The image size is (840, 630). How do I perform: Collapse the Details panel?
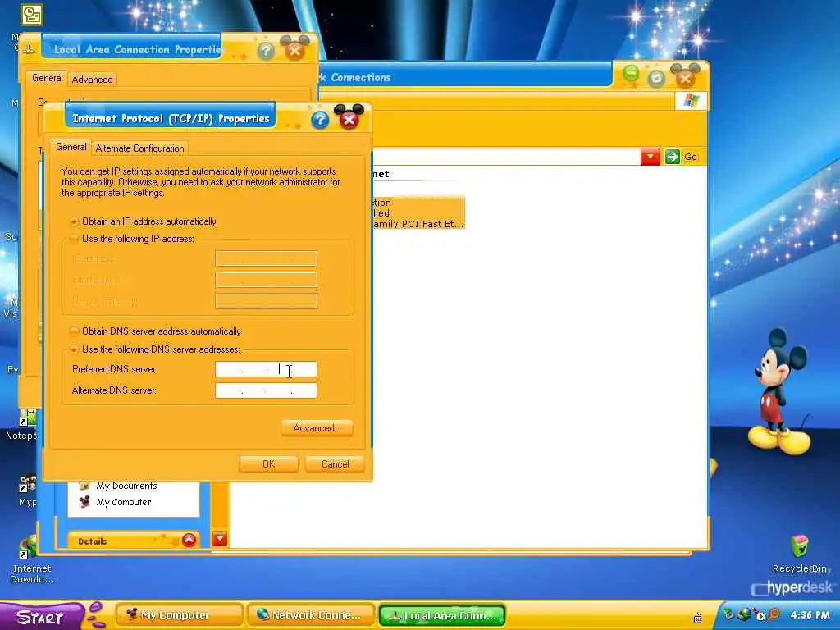click(189, 540)
